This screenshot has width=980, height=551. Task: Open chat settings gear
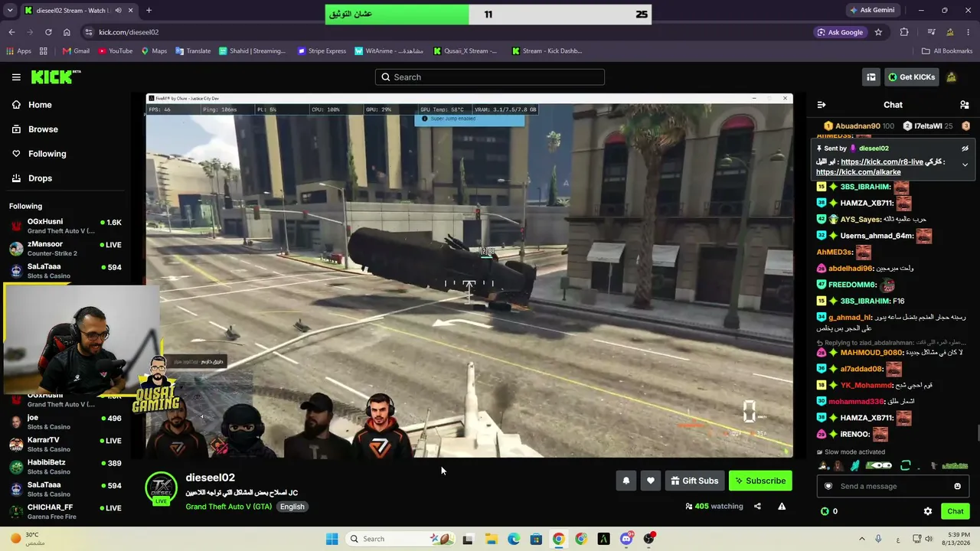click(928, 511)
